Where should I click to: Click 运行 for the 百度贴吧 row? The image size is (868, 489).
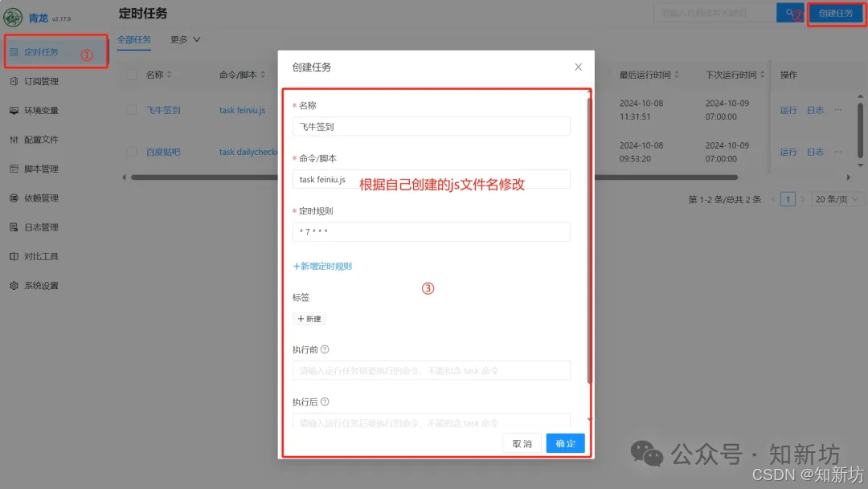pos(788,152)
